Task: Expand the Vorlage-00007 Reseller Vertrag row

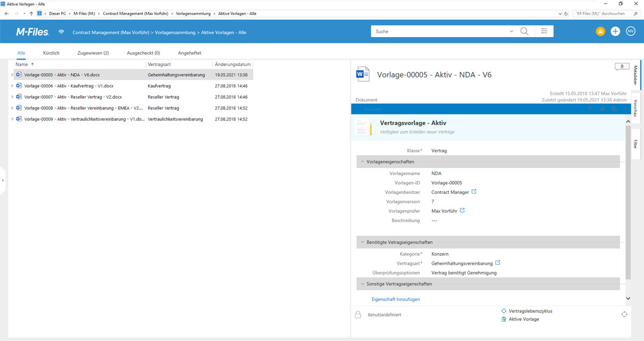Action: 12,97
